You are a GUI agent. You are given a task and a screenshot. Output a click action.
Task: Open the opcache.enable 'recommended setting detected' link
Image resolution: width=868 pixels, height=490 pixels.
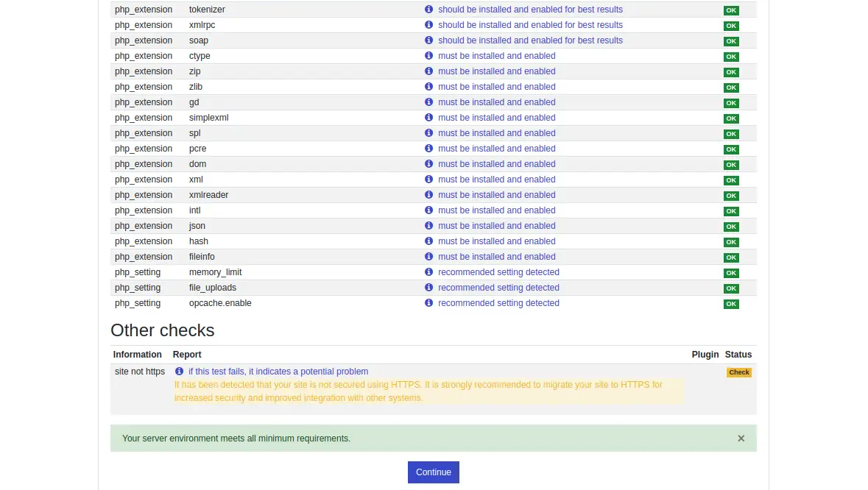[498, 304]
